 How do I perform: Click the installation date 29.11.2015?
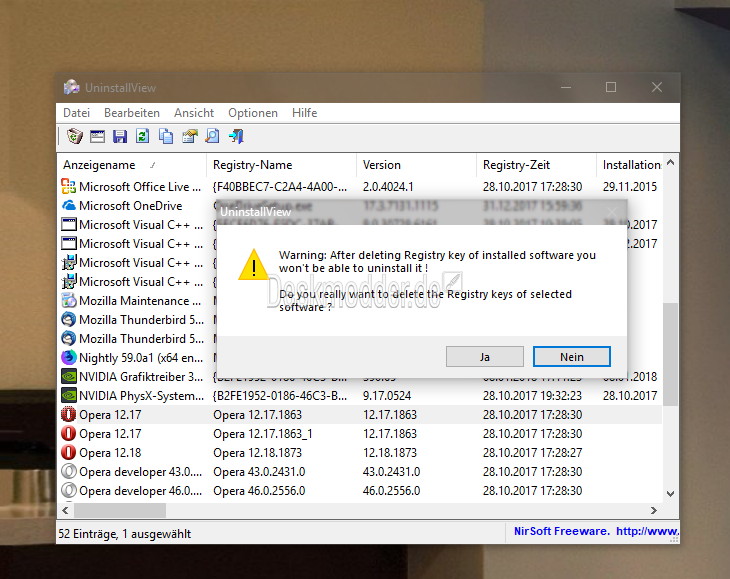pos(629,187)
